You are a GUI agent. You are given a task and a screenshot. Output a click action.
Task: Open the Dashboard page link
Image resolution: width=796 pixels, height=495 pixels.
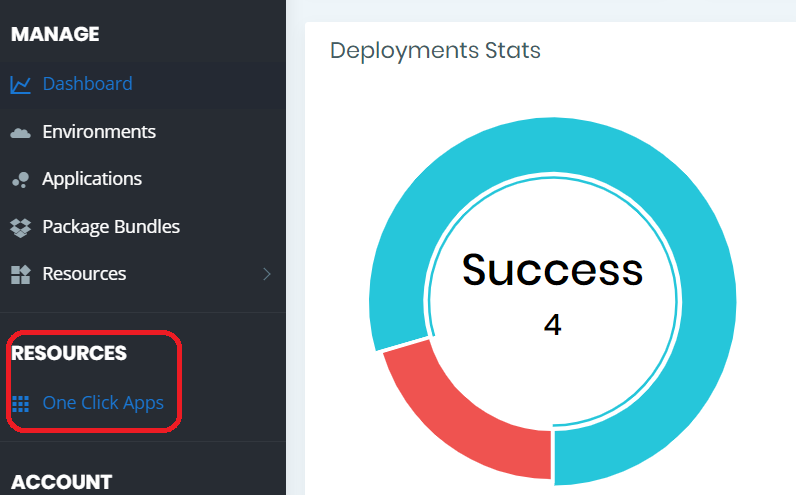pyautogui.click(x=87, y=84)
